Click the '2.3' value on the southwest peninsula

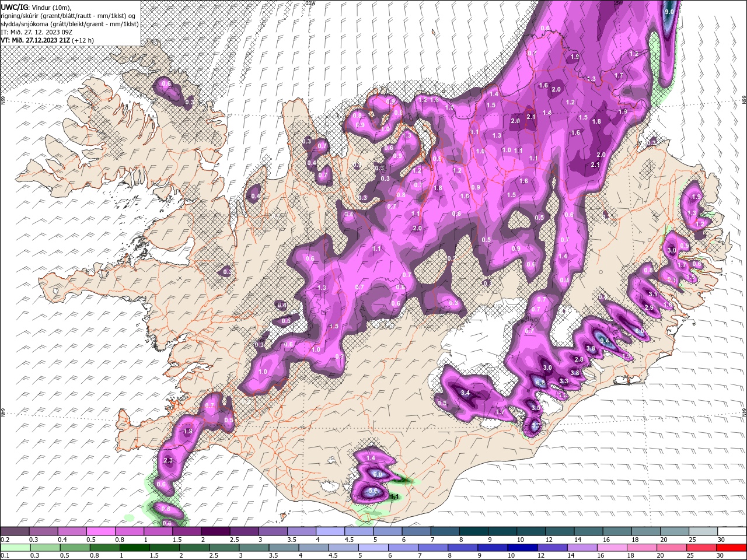[x=168, y=461]
